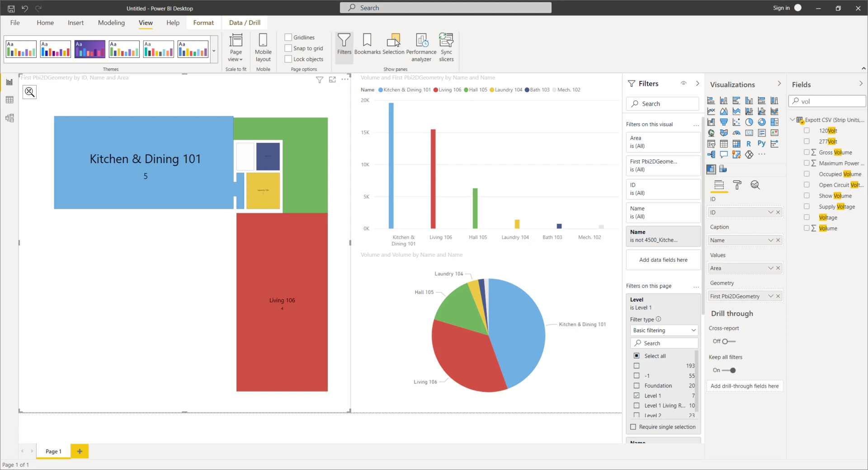Select the table visual icon
Image resolution: width=868 pixels, height=470 pixels.
(724, 144)
